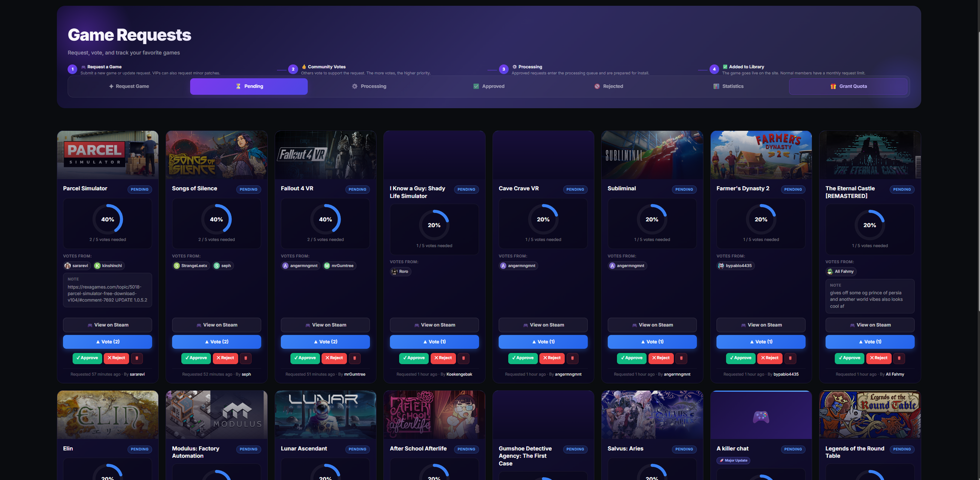This screenshot has height=480, width=980.
Task: Open voter bypablo4435's chip
Action: (735, 266)
